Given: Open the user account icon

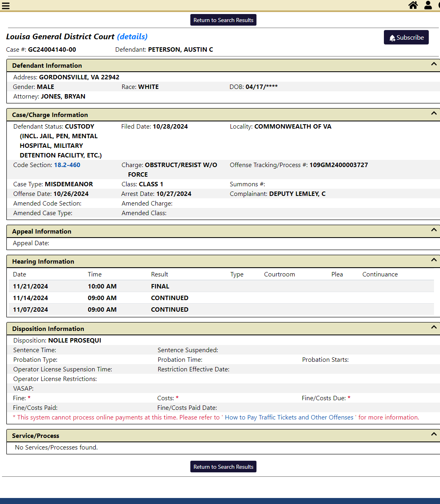Looking at the screenshot, I should (x=428, y=5).
